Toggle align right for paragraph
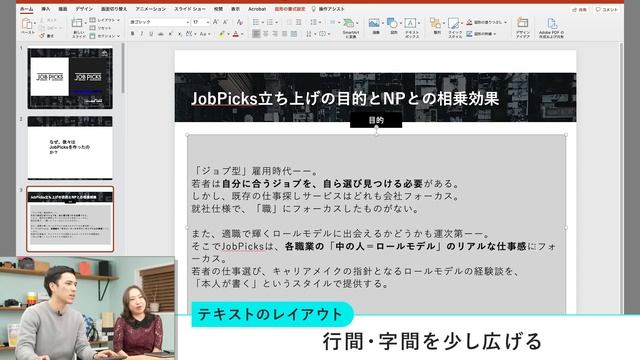This screenshot has height=360, width=640. pyautogui.click(x=275, y=34)
